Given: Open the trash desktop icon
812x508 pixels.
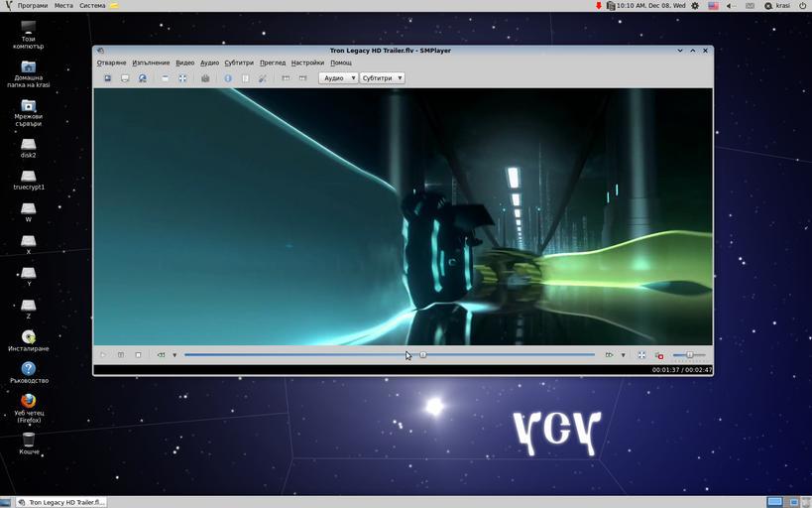Looking at the screenshot, I should [x=29, y=439].
